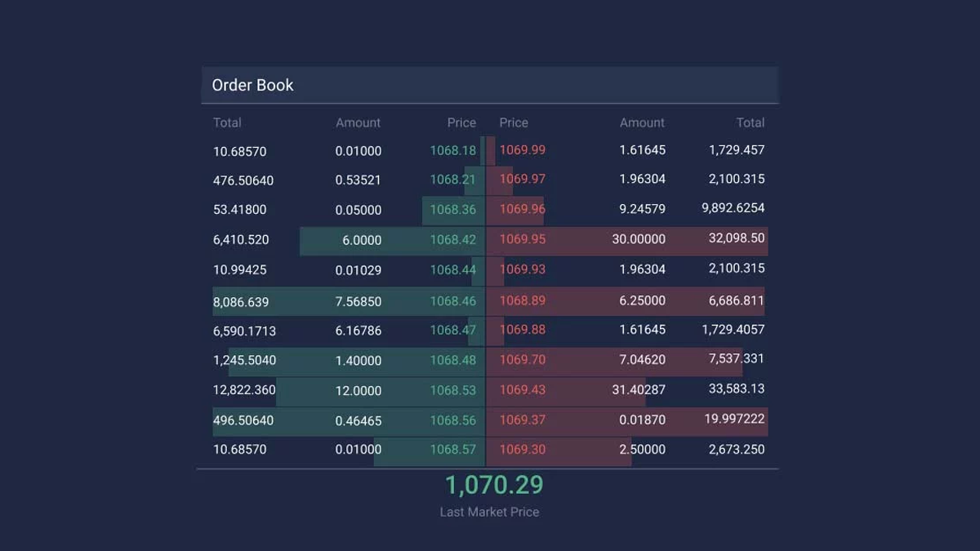This screenshot has height=551, width=980.
Task: Sort by the ask-side Amount column header
Action: click(x=642, y=122)
